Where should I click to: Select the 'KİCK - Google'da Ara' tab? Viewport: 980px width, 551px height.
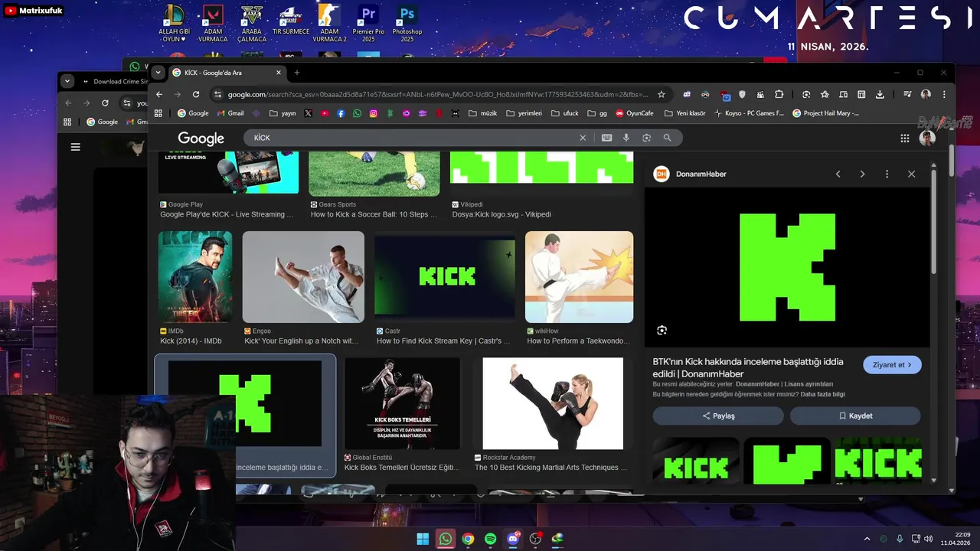(x=227, y=73)
